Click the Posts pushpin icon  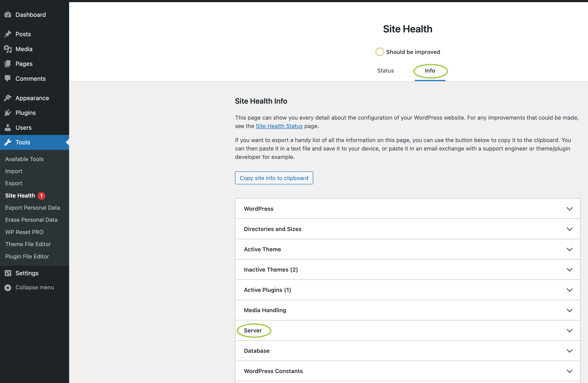point(8,34)
